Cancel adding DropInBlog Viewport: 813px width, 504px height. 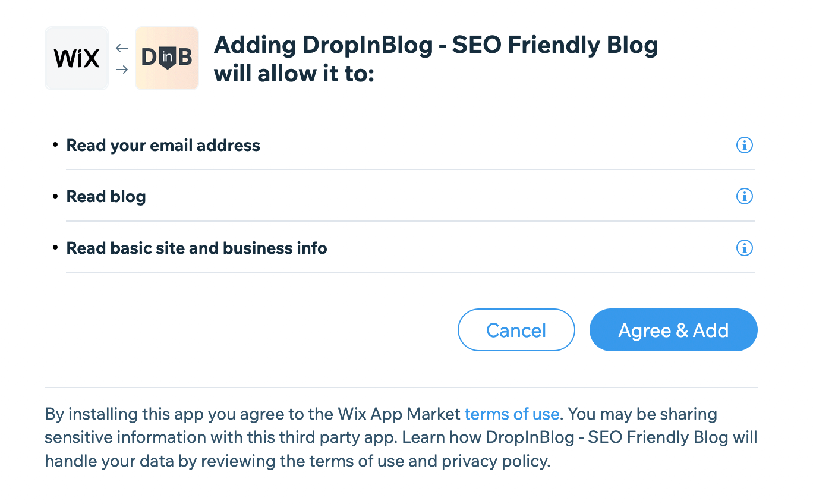coord(516,330)
